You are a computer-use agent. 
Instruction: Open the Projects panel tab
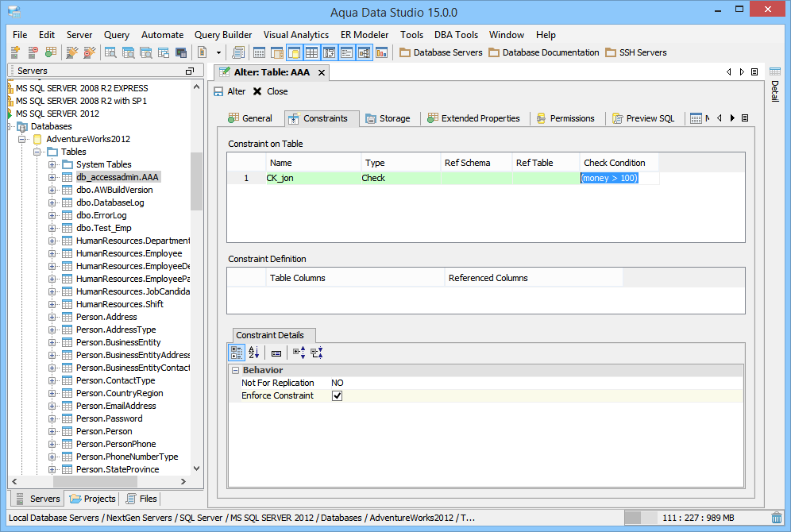pyautogui.click(x=93, y=499)
